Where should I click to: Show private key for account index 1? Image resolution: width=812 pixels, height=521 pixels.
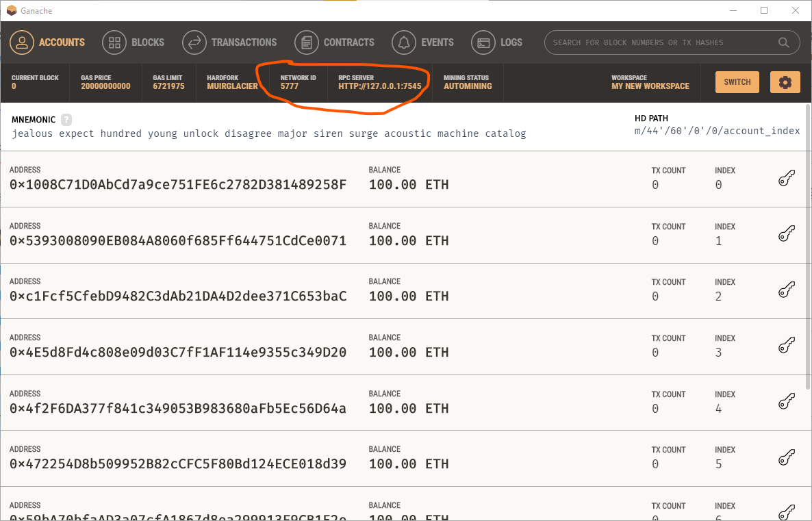tap(787, 234)
